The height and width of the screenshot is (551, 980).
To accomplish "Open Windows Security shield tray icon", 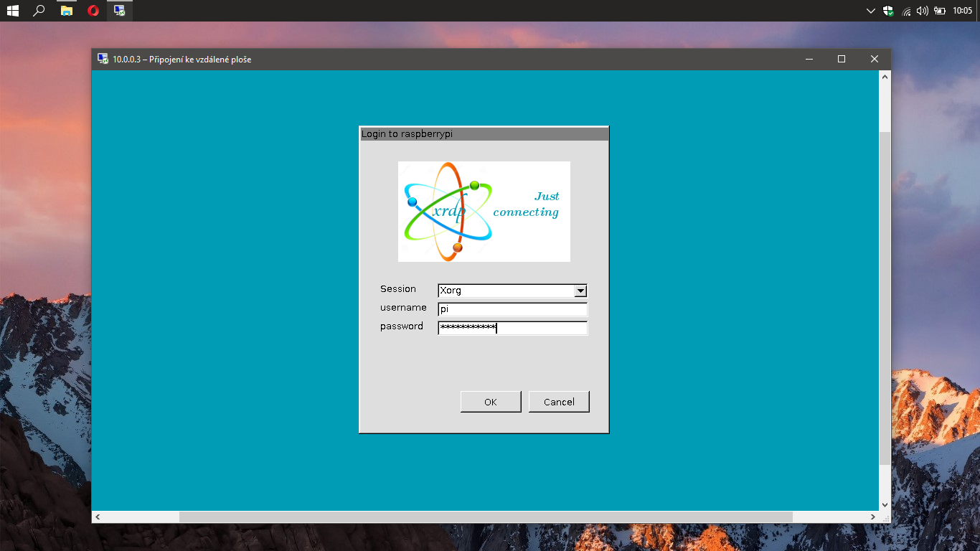I will [x=888, y=11].
